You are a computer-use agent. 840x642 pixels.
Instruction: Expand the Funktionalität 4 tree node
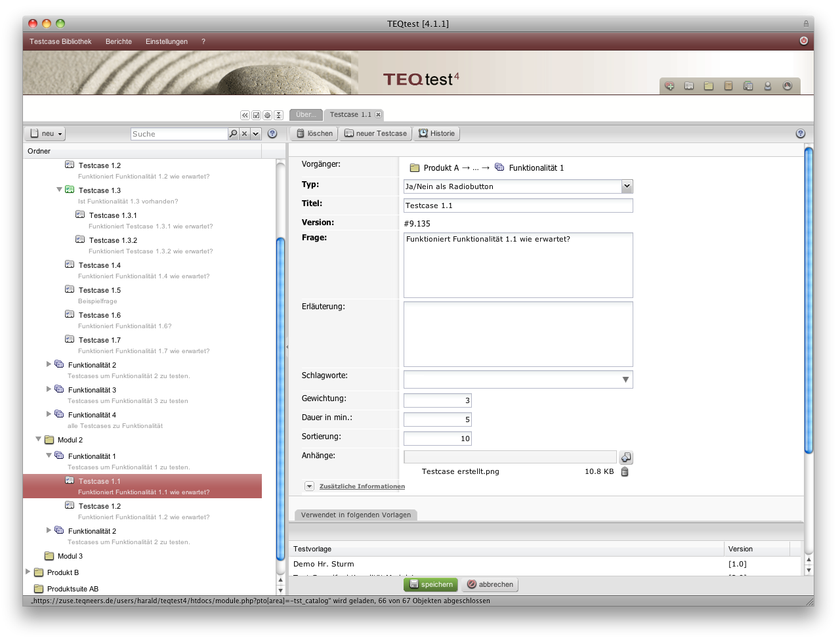pos(49,414)
